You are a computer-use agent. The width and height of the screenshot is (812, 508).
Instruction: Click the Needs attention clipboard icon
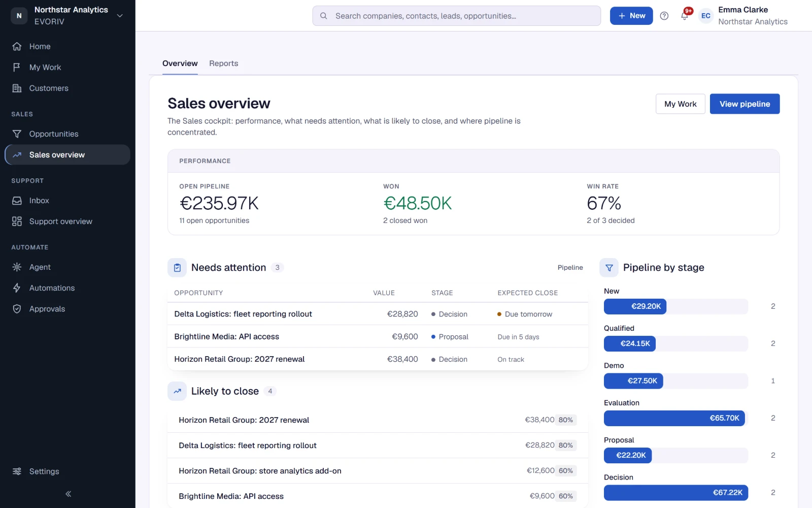pos(177,267)
